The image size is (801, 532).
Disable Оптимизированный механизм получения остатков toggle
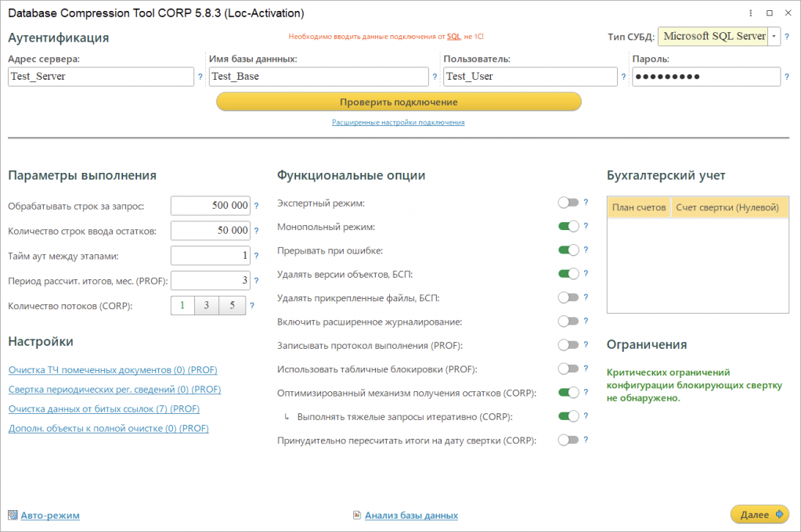coord(568,393)
